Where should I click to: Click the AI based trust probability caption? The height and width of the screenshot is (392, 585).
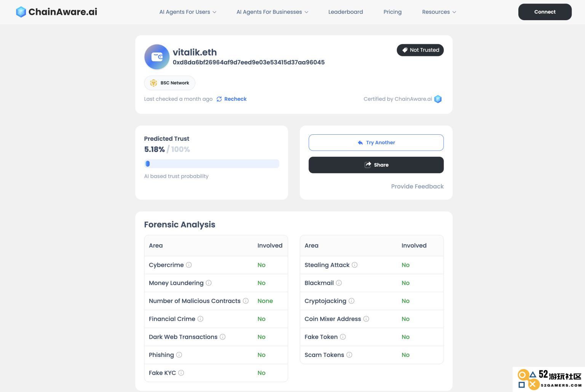(176, 176)
